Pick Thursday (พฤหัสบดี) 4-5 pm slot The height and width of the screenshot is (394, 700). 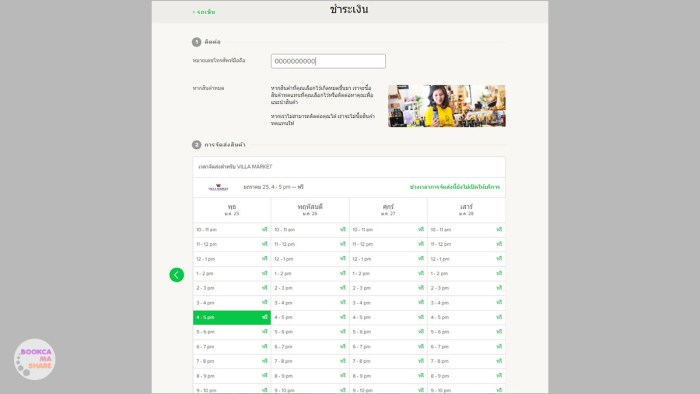pyautogui.click(x=310, y=317)
